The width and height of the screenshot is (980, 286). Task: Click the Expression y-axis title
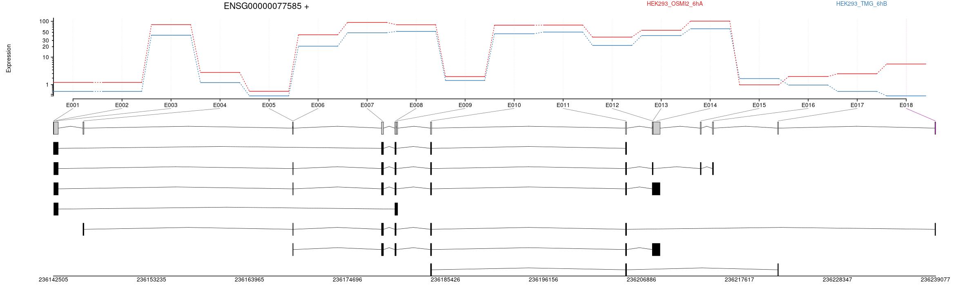coord(9,58)
